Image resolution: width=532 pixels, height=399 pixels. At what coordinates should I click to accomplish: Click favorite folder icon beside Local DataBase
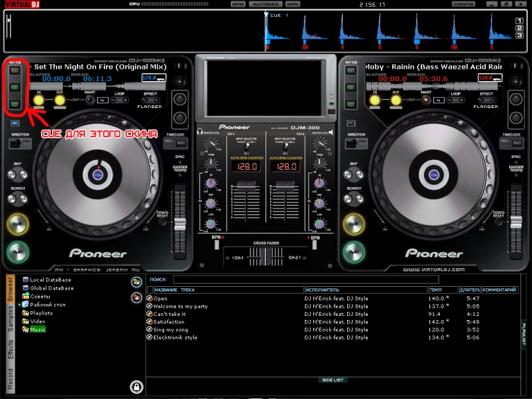coord(136,282)
